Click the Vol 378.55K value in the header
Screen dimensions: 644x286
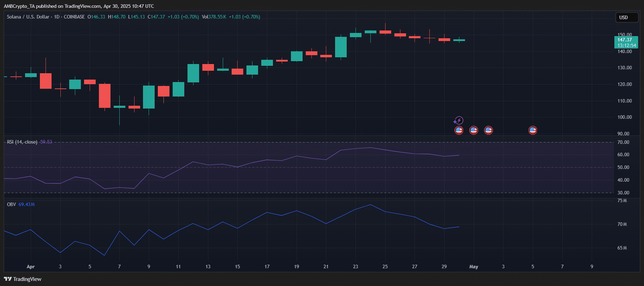click(214, 17)
